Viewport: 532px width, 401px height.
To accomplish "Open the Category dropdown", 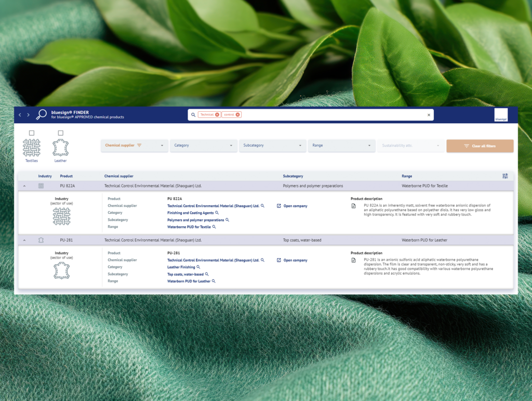I will point(203,146).
